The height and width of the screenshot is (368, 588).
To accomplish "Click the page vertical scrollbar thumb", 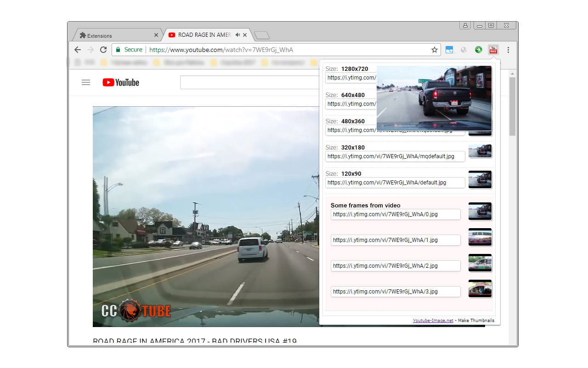I will point(512,107).
